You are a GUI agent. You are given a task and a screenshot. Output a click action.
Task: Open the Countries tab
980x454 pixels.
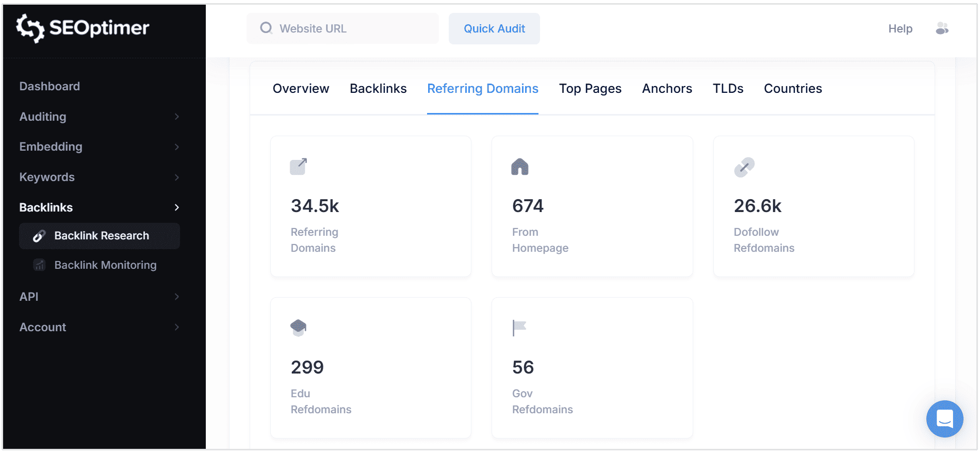point(793,89)
